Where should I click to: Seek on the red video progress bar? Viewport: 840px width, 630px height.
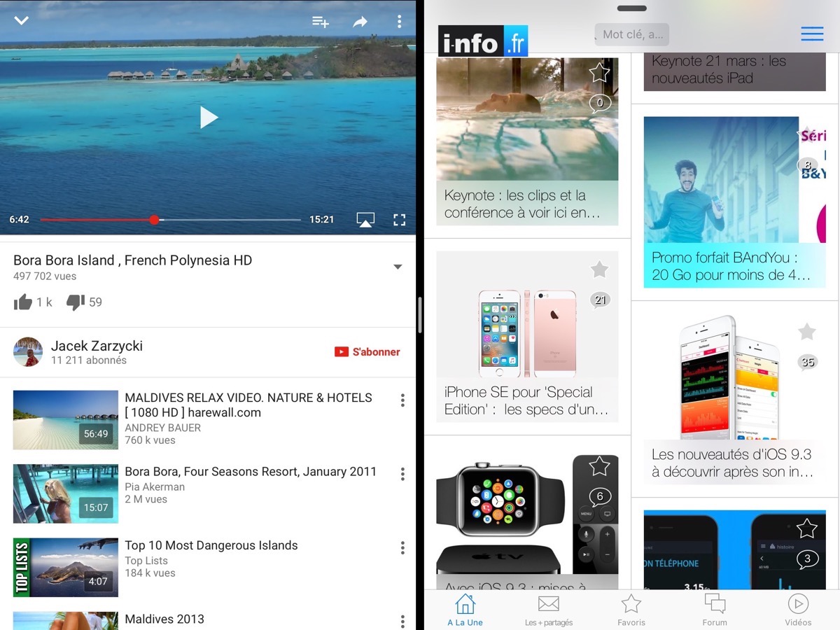point(170,220)
